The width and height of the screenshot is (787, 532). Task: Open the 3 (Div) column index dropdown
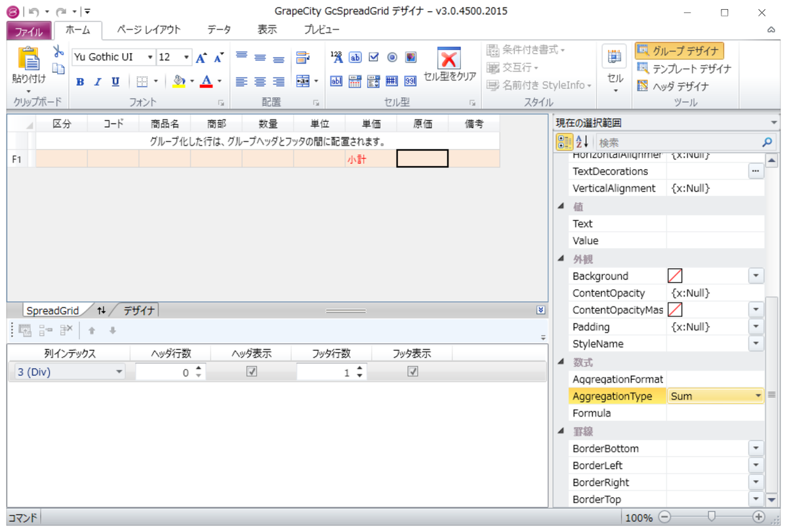[119, 372]
